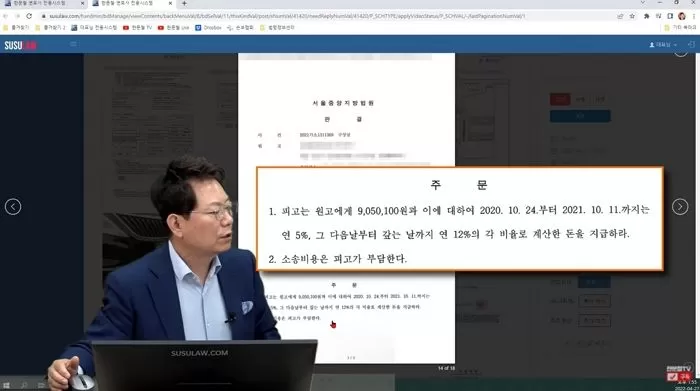Open the 기타 북마크 folder
The image size is (700, 391).
click(x=680, y=28)
